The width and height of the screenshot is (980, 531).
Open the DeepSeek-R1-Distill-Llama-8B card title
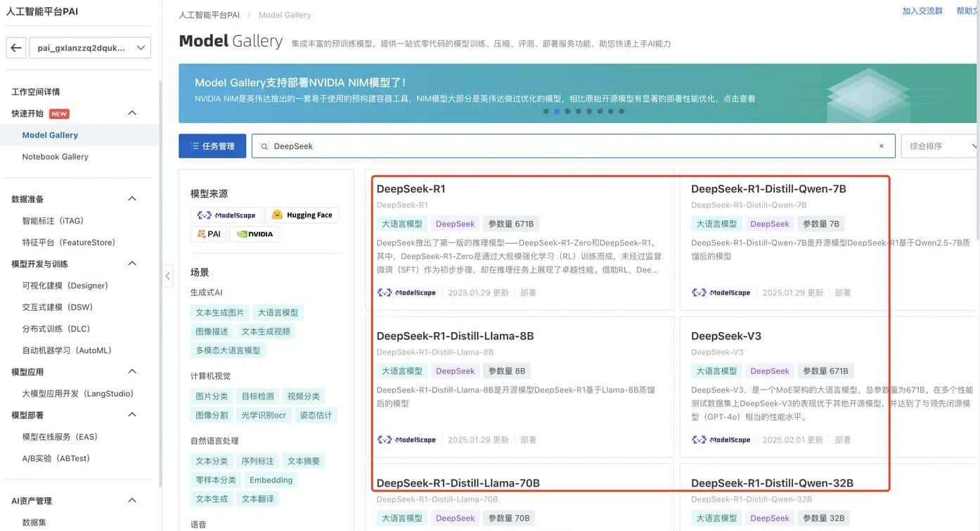[455, 336]
